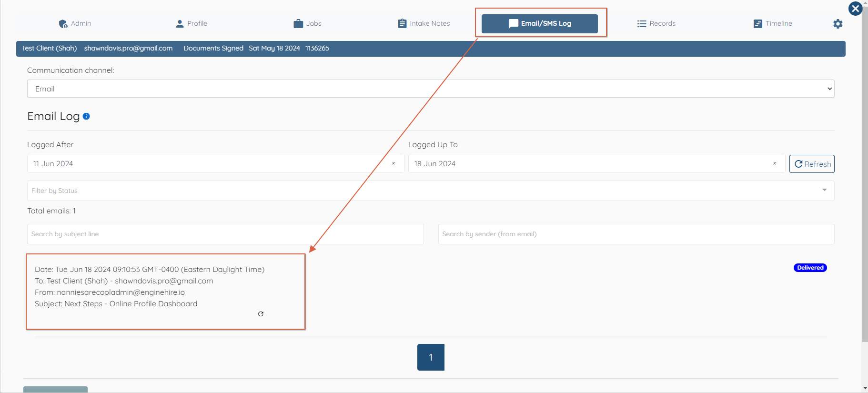Click the resend icon in email entry
The width and height of the screenshot is (868, 393).
[261, 313]
